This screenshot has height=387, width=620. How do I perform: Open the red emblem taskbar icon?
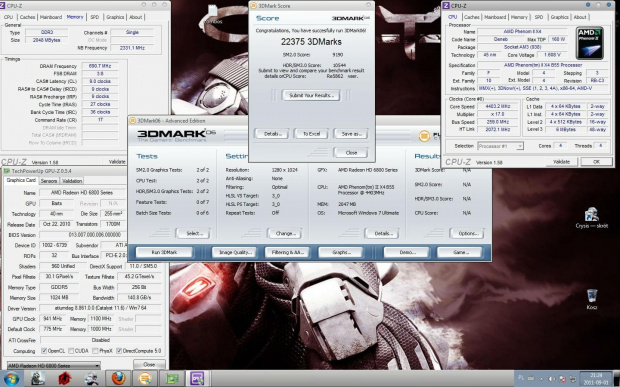tap(64, 378)
